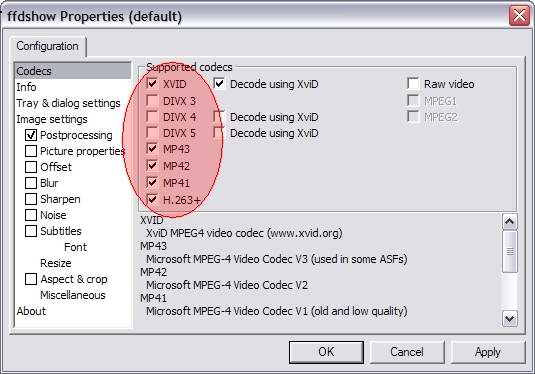Enable the DIVX 5 checkbox
The width and height of the screenshot is (535, 374).
pyautogui.click(x=152, y=132)
